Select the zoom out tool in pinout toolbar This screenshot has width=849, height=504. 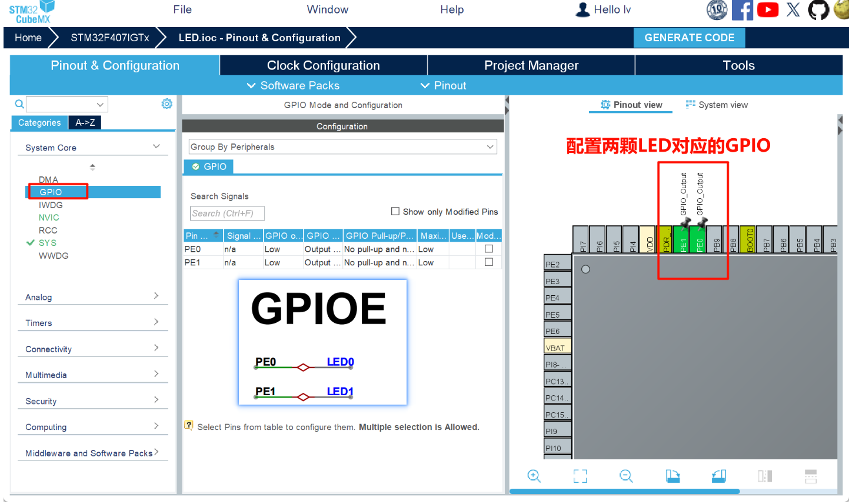(x=625, y=476)
